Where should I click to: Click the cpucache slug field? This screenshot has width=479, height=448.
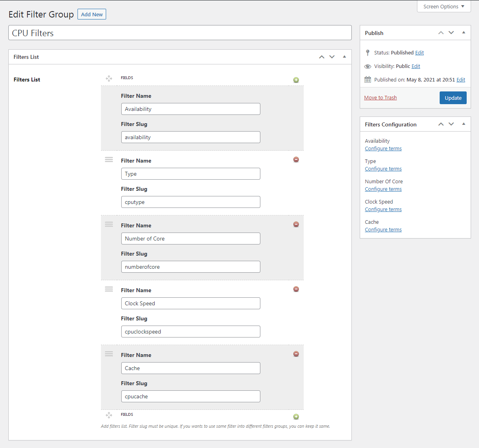[x=191, y=396]
